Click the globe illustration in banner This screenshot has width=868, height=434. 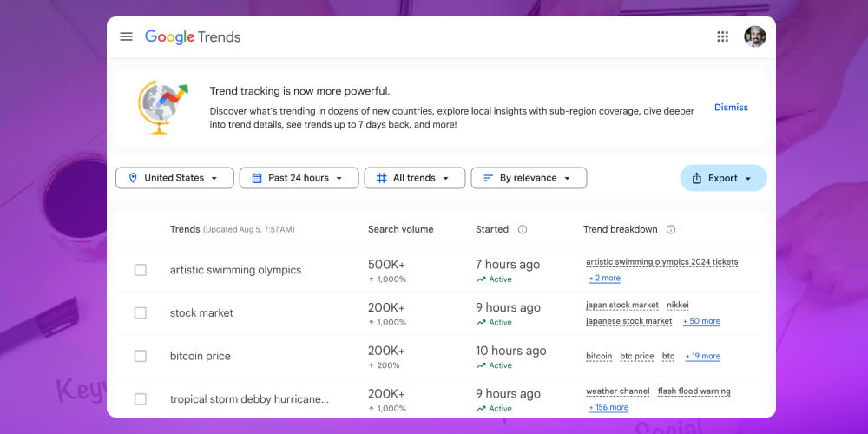[x=163, y=108]
